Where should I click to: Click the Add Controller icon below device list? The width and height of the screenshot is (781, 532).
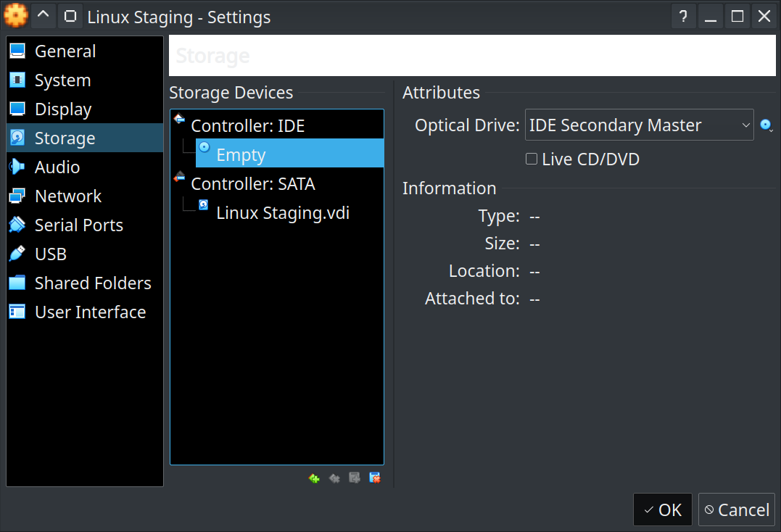(314, 478)
